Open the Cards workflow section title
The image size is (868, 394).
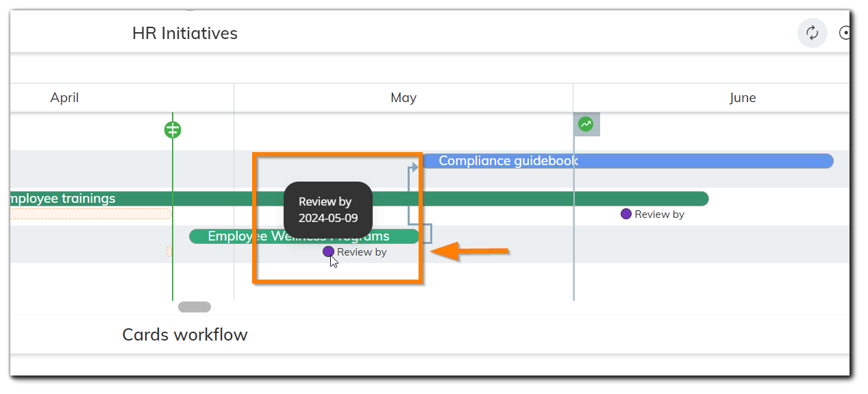[x=185, y=334]
